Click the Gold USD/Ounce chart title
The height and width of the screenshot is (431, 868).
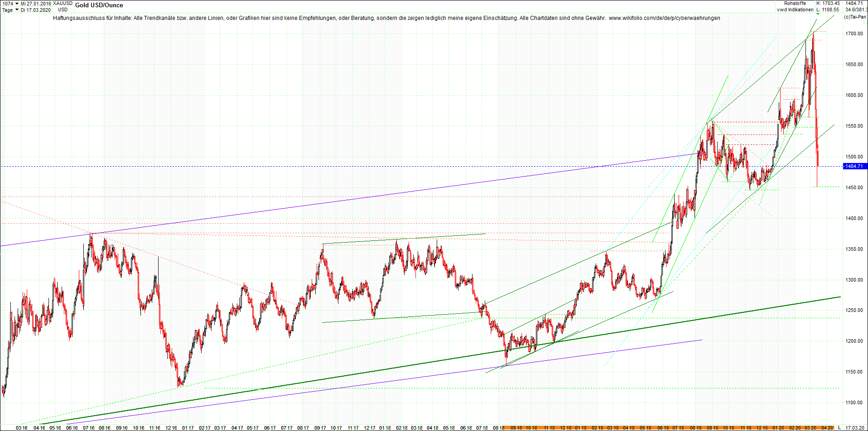[x=99, y=5]
